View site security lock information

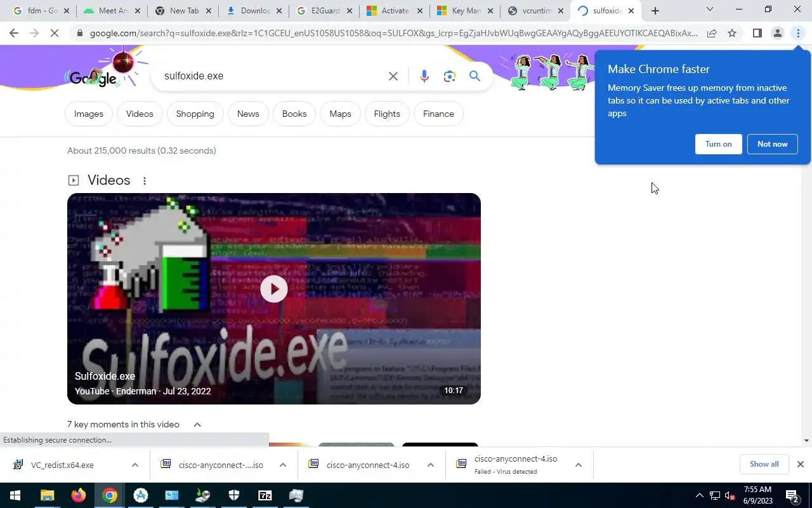[79, 33]
